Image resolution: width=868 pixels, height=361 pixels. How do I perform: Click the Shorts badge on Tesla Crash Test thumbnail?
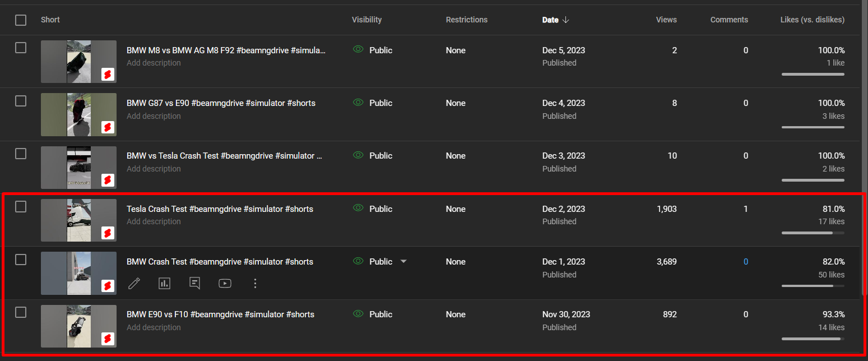coord(108,233)
